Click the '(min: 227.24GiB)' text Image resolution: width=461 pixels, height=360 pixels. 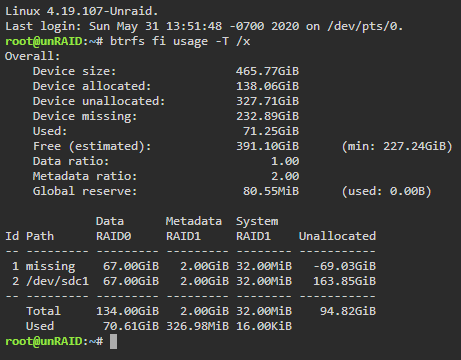(397, 146)
